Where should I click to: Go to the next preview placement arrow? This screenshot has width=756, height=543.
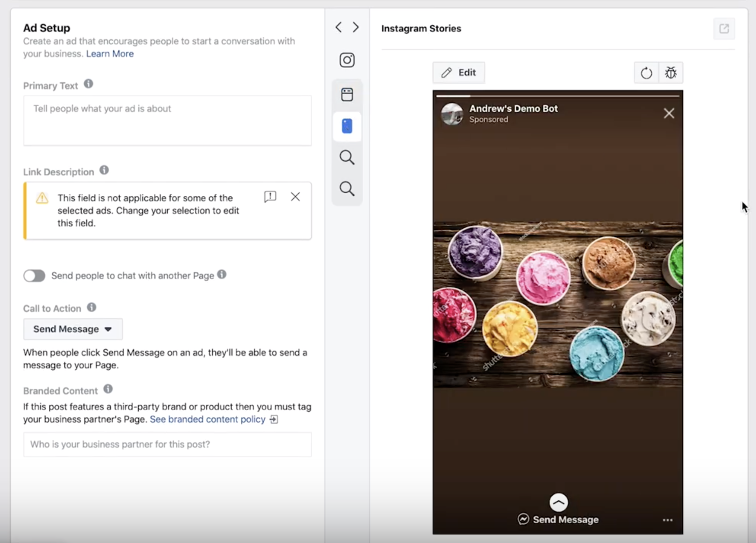click(x=356, y=27)
